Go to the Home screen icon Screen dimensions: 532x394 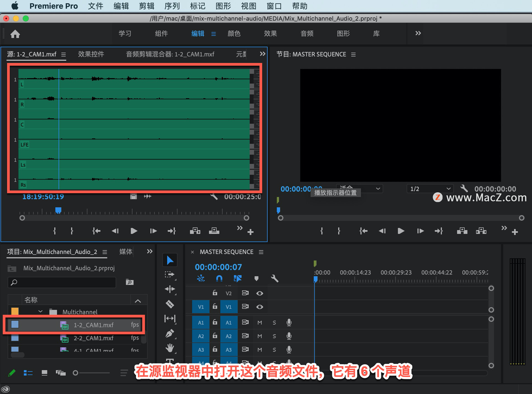(x=15, y=34)
